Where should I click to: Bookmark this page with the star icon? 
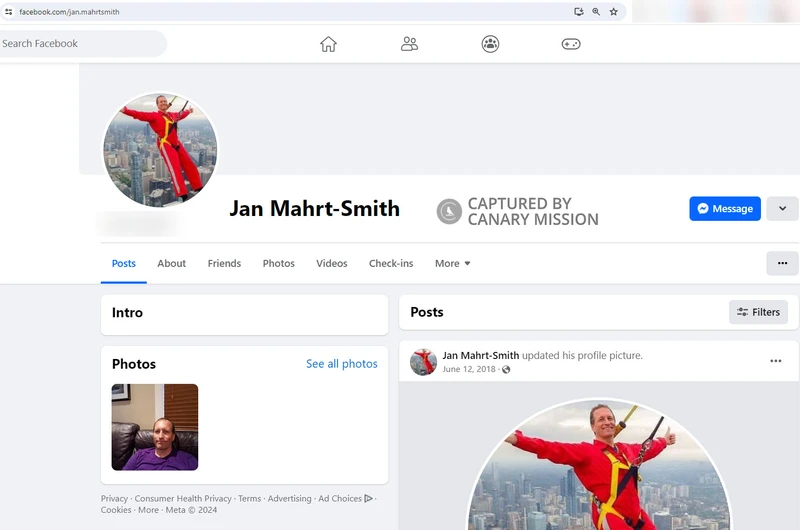point(613,12)
